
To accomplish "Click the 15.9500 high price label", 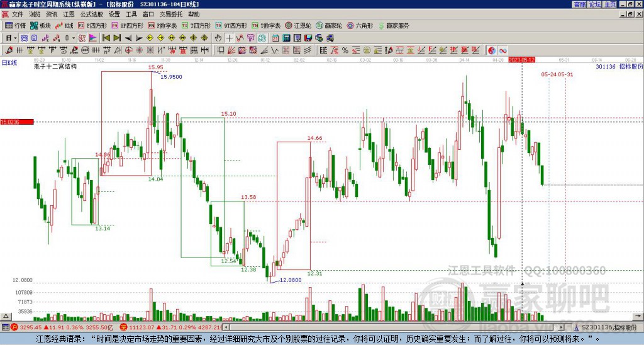I will point(171,77).
